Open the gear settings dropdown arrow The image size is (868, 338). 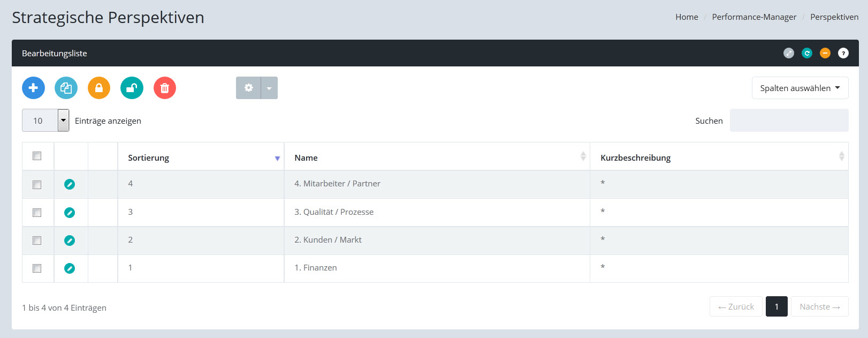[269, 88]
